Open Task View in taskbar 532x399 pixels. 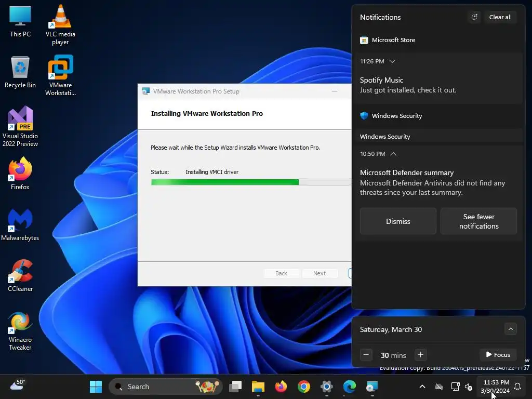click(x=235, y=387)
